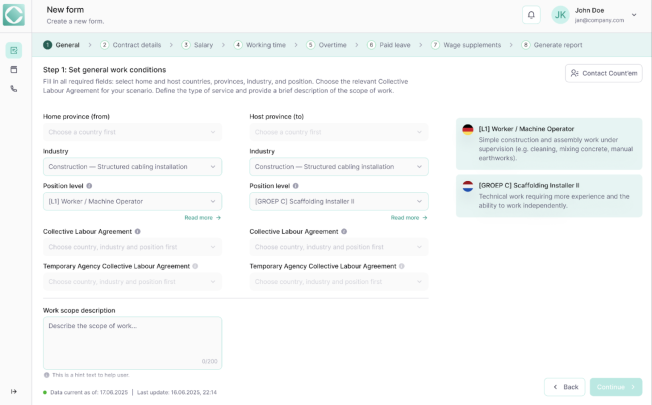Click the app logo in top-left
The width and height of the screenshot is (652, 405).
(14, 15)
